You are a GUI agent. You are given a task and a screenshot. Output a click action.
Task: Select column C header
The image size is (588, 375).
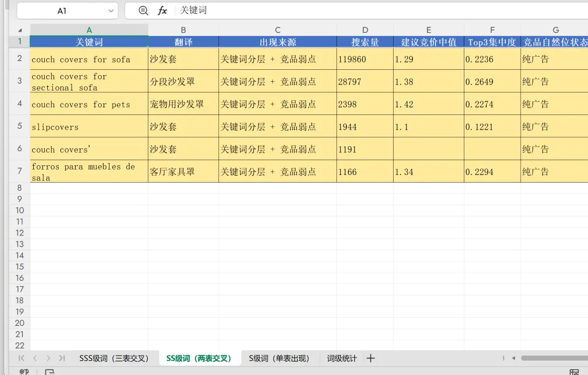(x=278, y=30)
